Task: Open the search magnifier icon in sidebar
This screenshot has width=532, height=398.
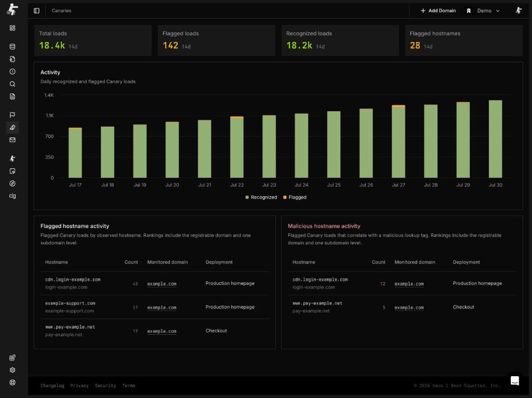Action: [12, 84]
